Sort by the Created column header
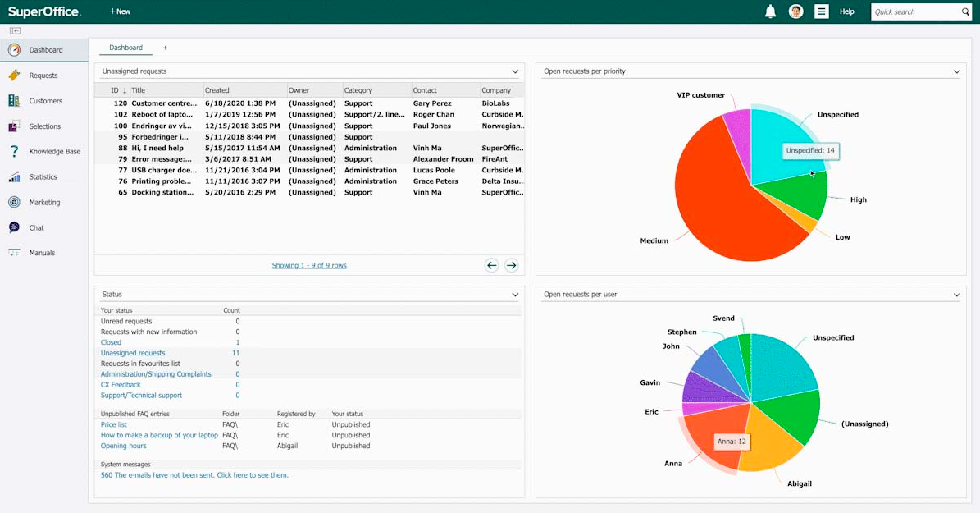980x513 pixels. click(x=217, y=91)
